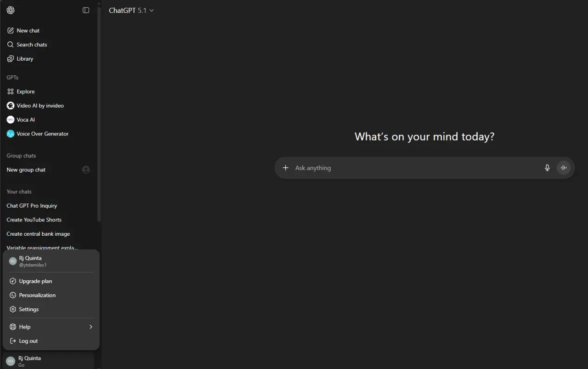The image size is (588, 369).
Task: Open Personalization from the account menu
Action: 51,295
